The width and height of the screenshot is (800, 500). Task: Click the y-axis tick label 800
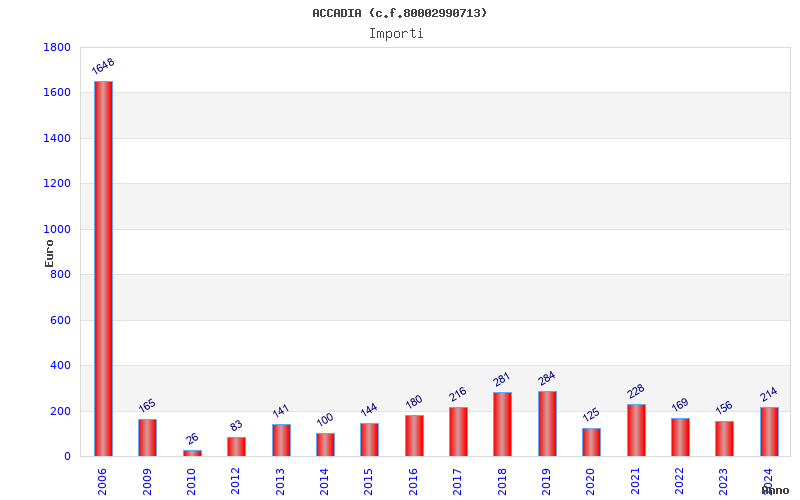(61, 274)
